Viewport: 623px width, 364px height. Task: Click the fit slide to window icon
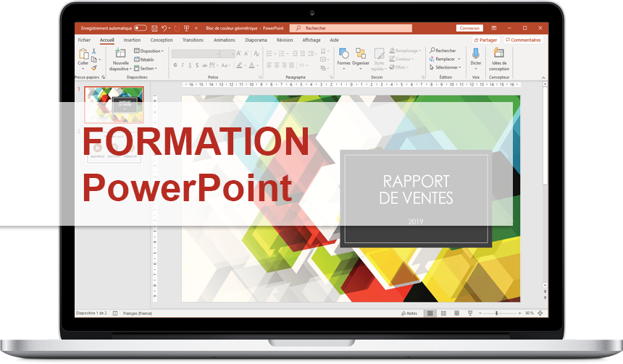[x=540, y=313]
